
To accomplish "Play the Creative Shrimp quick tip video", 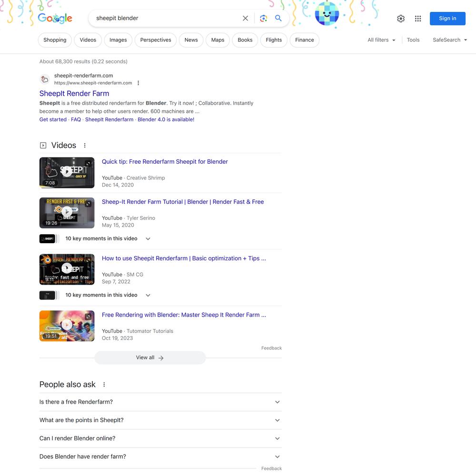I will pyautogui.click(x=67, y=172).
